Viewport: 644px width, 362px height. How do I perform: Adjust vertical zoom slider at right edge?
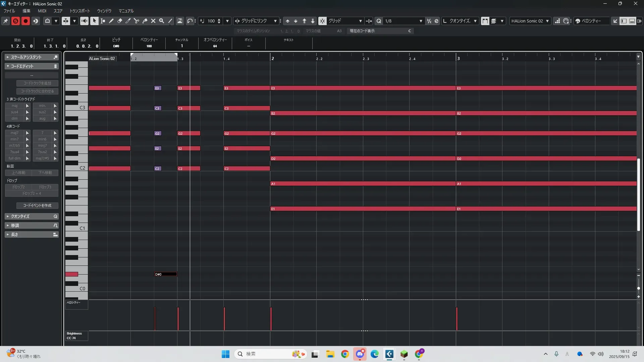(x=638, y=288)
